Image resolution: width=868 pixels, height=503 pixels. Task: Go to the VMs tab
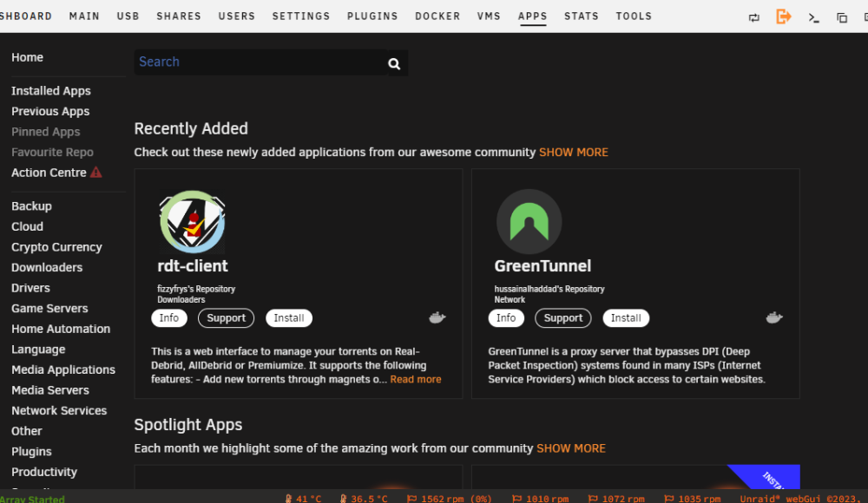point(489,16)
